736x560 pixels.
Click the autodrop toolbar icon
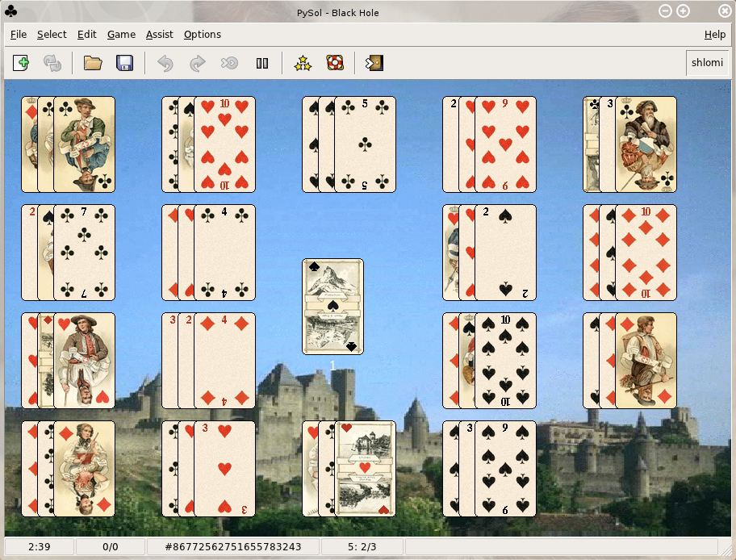tap(229, 63)
